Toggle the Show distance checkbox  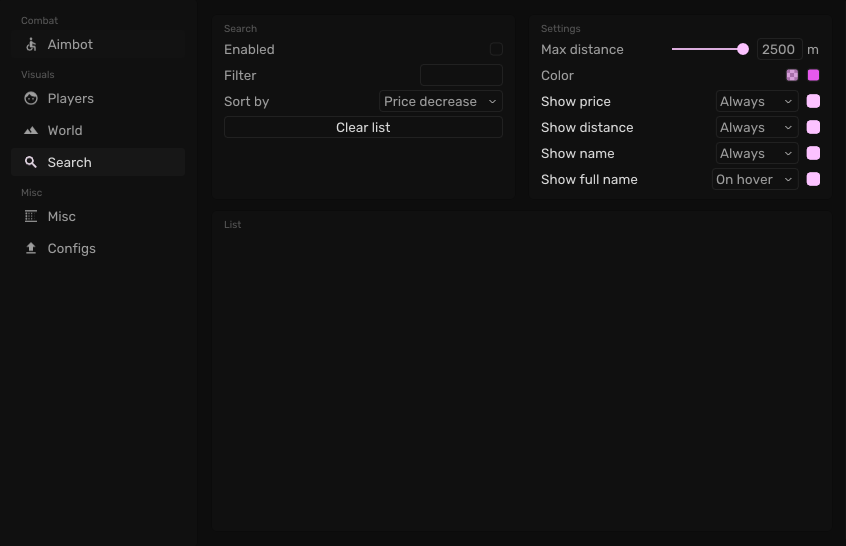[x=814, y=127]
